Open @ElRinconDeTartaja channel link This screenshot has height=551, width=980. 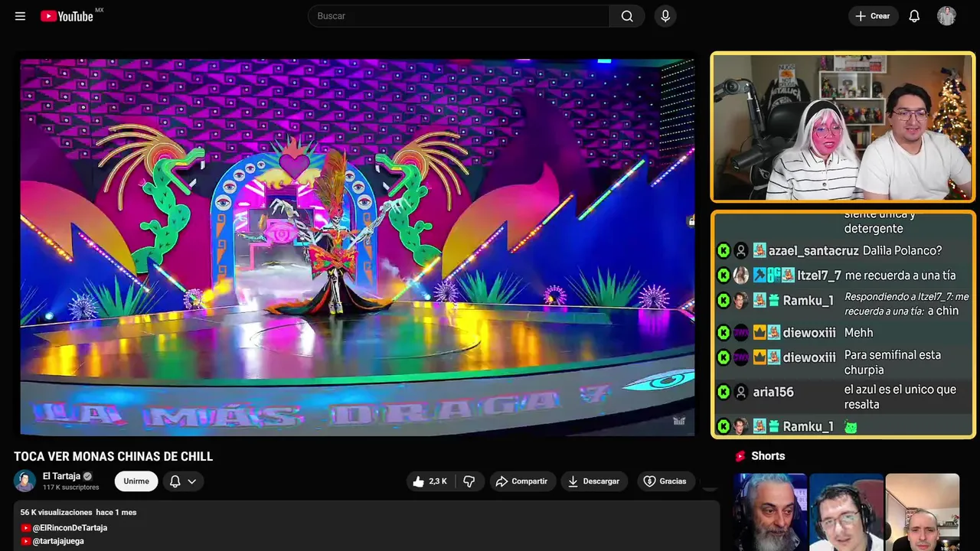70,528
